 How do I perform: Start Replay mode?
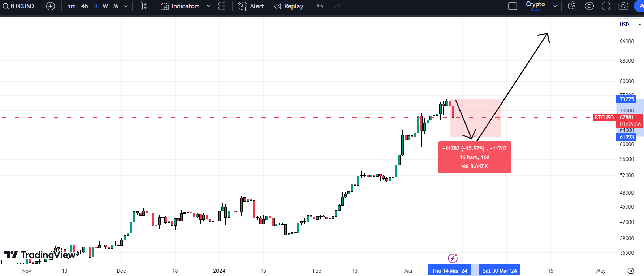click(x=288, y=6)
